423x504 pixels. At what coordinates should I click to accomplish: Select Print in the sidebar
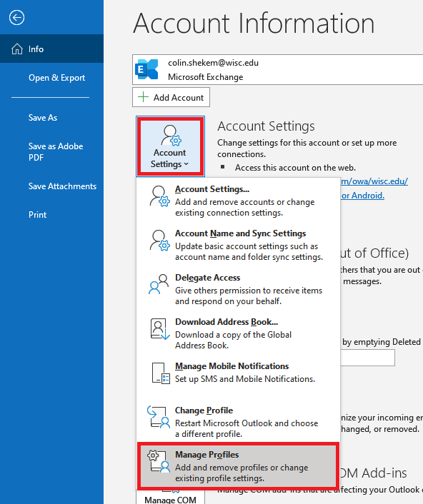coord(37,215)
